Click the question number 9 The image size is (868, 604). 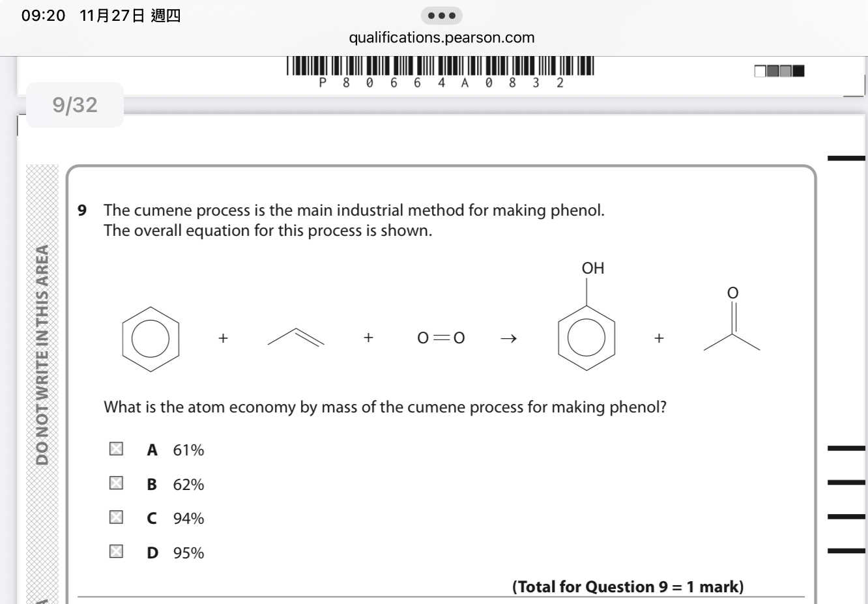pyautogui.click(x=82, y=210)
